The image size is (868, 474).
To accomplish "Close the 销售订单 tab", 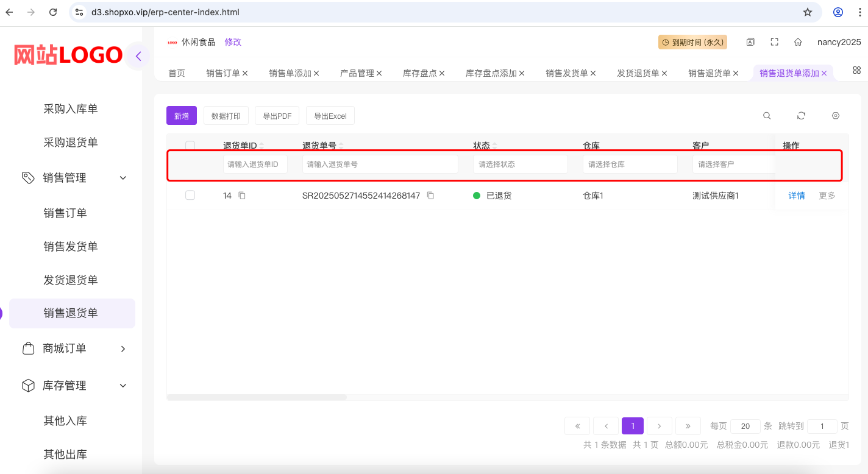I will 245,73.
